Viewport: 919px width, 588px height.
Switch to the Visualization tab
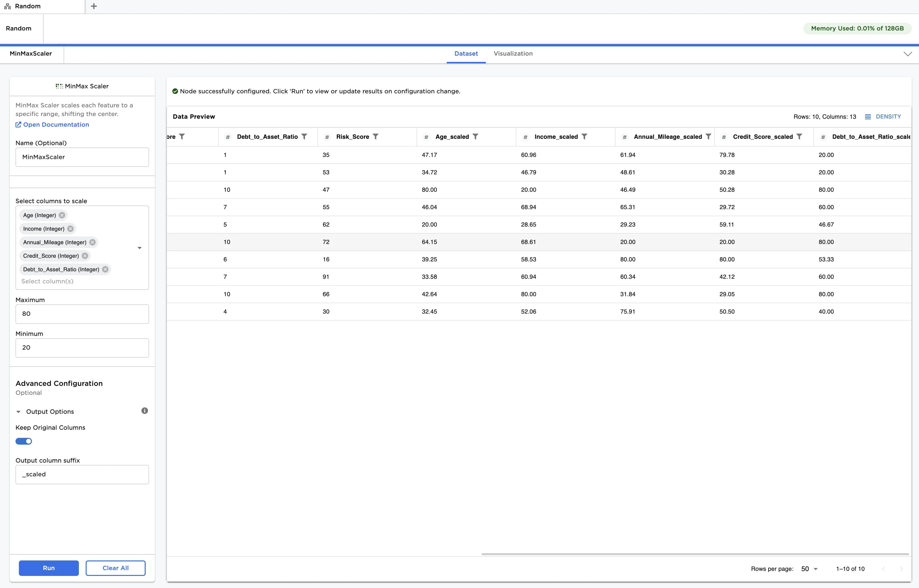tap(513, 53)
